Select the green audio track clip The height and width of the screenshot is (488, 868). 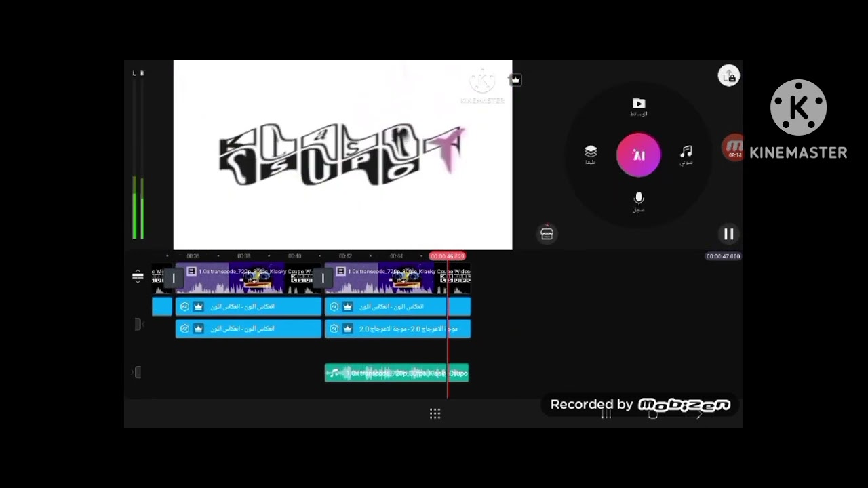397,373
